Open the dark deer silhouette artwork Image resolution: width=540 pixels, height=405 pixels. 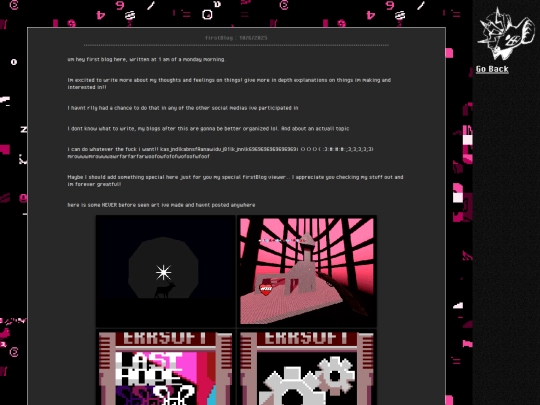coord(166,271)
